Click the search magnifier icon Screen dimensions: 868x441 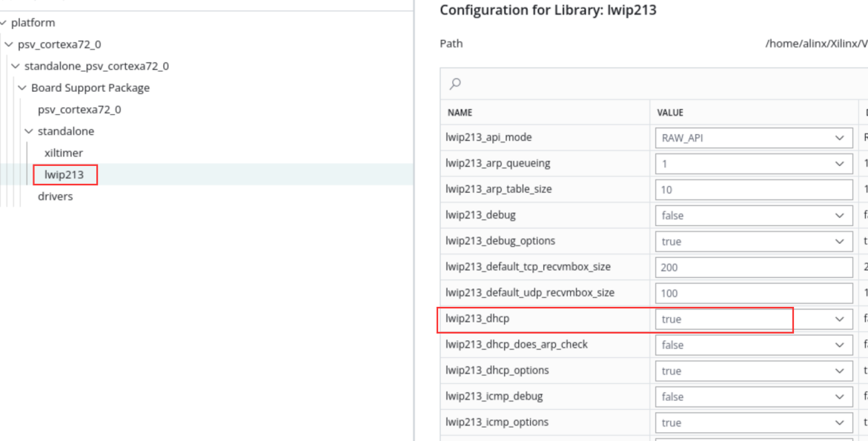tap(455, 84)
